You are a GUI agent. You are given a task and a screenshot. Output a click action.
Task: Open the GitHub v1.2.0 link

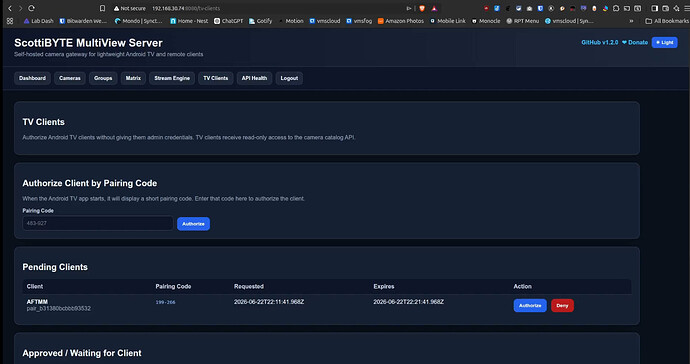[x=599, y=42]
